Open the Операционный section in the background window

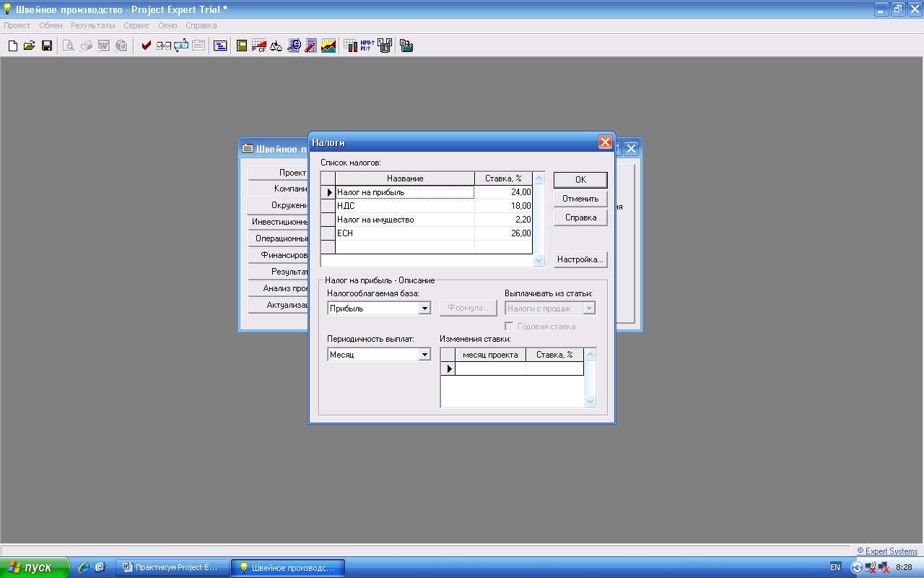point(278,238)
